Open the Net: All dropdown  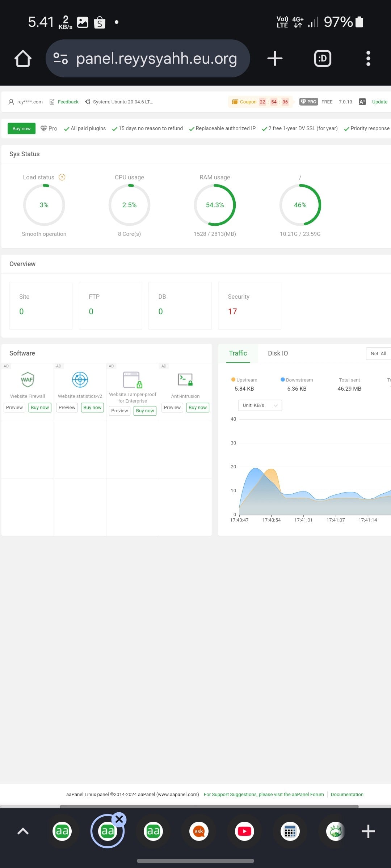378,353
